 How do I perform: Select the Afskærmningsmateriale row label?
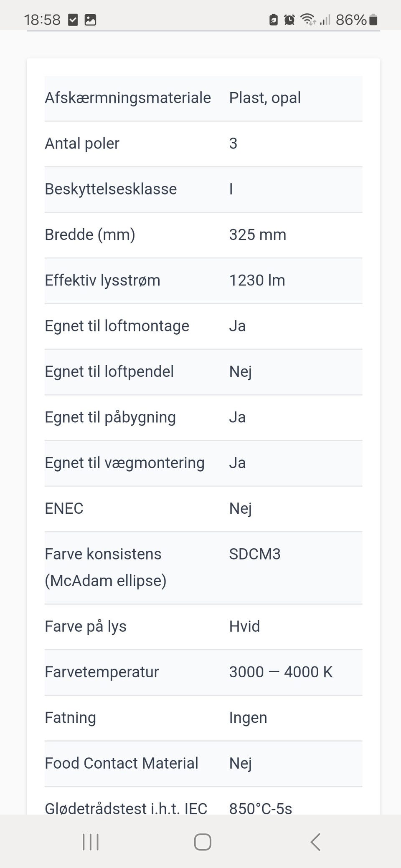pyautogui.click(x=128, y=98)
